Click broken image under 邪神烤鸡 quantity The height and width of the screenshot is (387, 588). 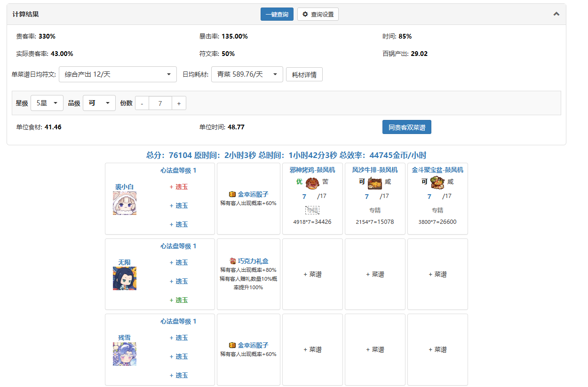(x=312, y=210)
